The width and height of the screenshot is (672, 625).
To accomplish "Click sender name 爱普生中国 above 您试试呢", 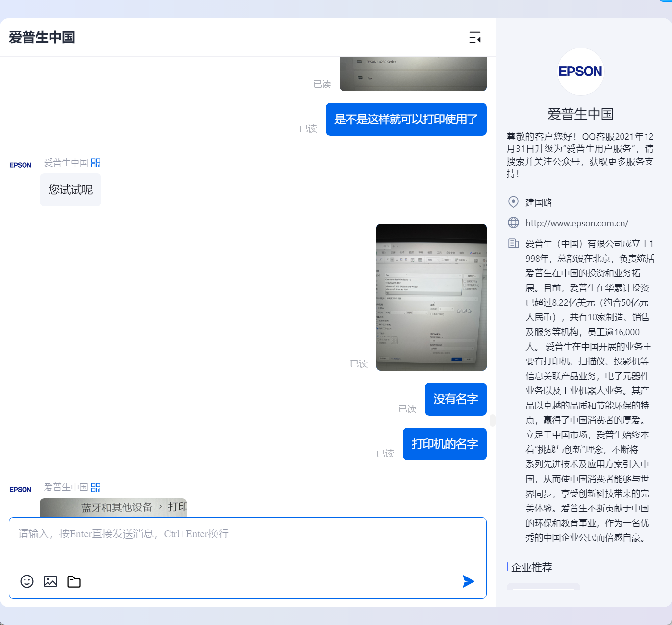I will (66, 163).
